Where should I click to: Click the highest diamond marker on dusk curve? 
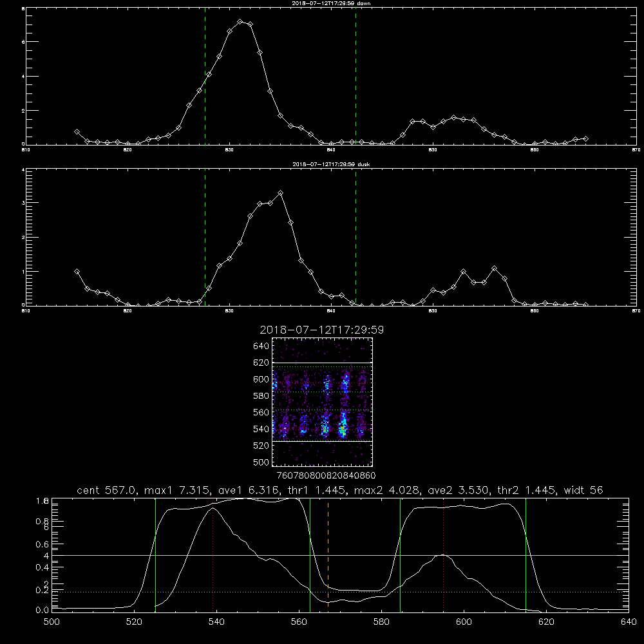281,193
